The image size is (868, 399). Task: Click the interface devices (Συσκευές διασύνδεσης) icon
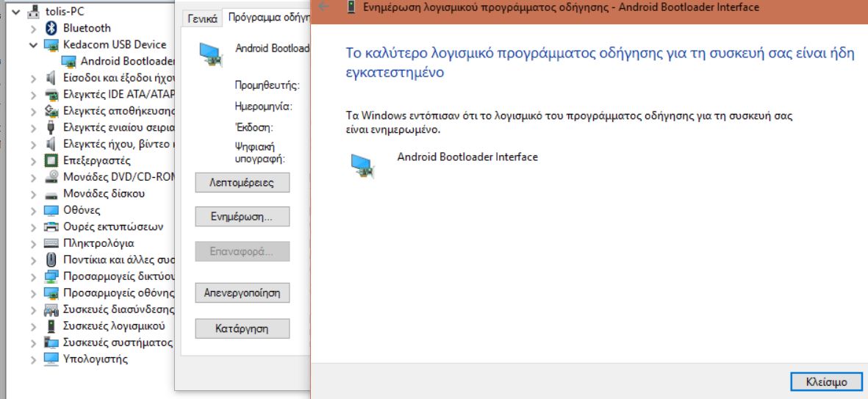point(51,309)
